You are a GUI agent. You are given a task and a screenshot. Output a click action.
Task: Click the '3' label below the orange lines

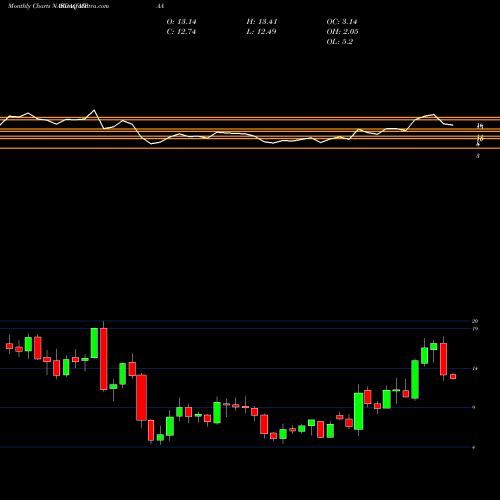tap(478, 156)
